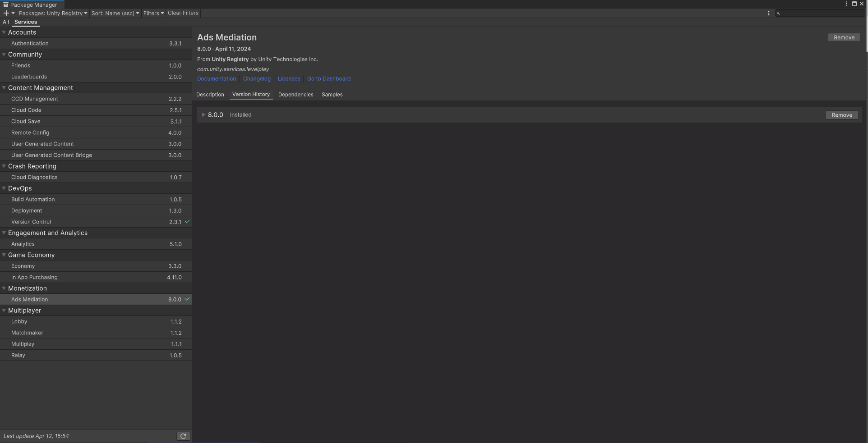Switch to the Services tab
The height and width of the screenshot is (443, 868).
point(26,22)
